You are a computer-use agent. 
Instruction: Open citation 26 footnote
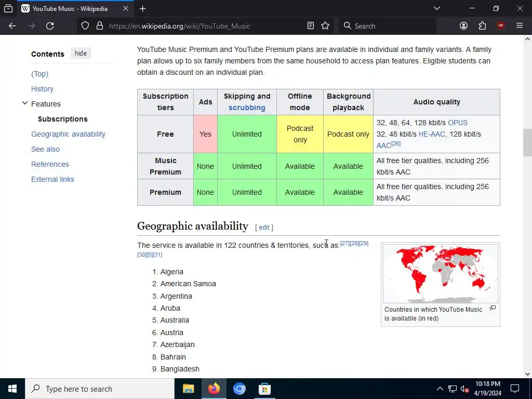(396, 143)
